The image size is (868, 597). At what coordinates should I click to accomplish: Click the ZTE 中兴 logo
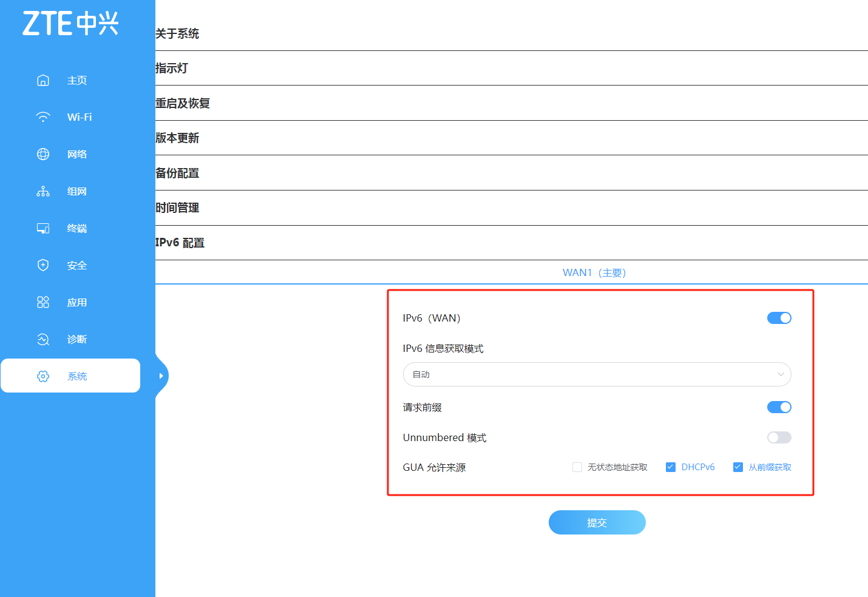point(70,24)
